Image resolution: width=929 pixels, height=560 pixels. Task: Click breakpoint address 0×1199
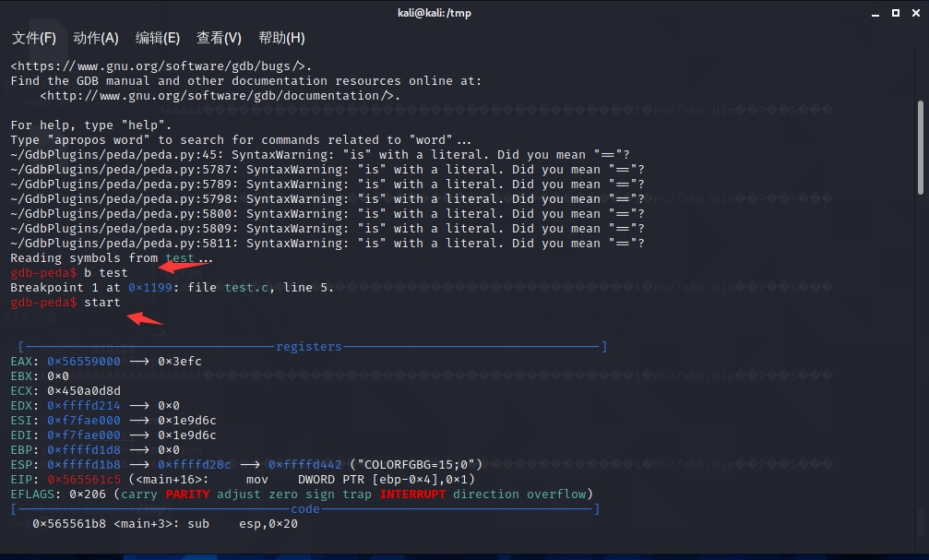(150, 288)
